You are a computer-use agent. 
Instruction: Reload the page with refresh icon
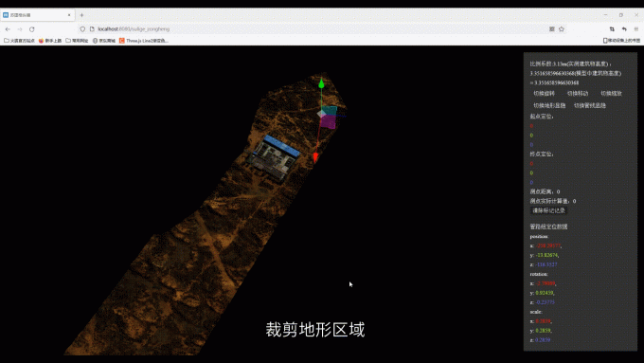point(31,29)
